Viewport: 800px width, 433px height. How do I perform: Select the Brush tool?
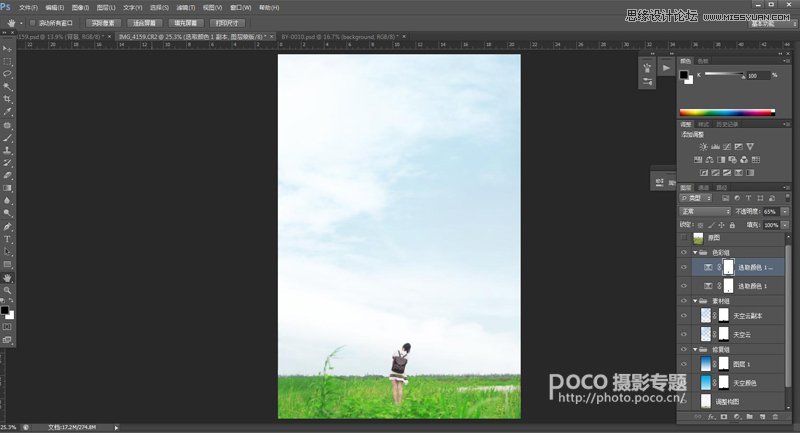[7, 138]
